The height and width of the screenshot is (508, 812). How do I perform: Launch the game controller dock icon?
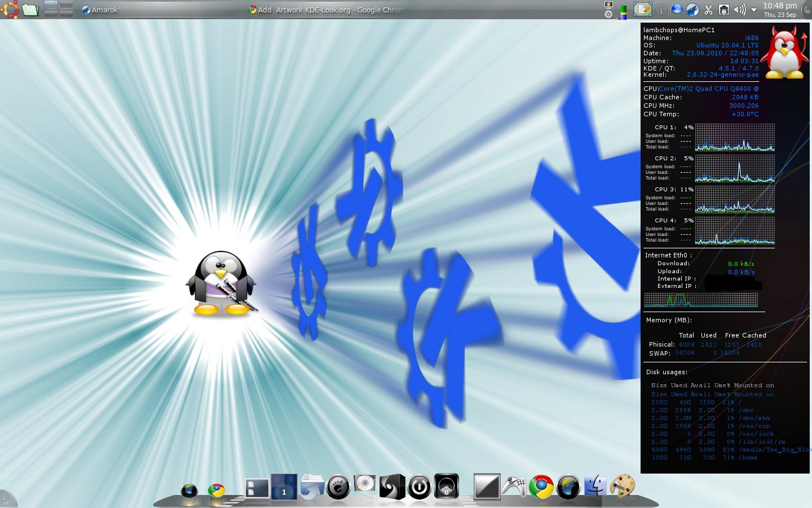[x=514, y=487]
